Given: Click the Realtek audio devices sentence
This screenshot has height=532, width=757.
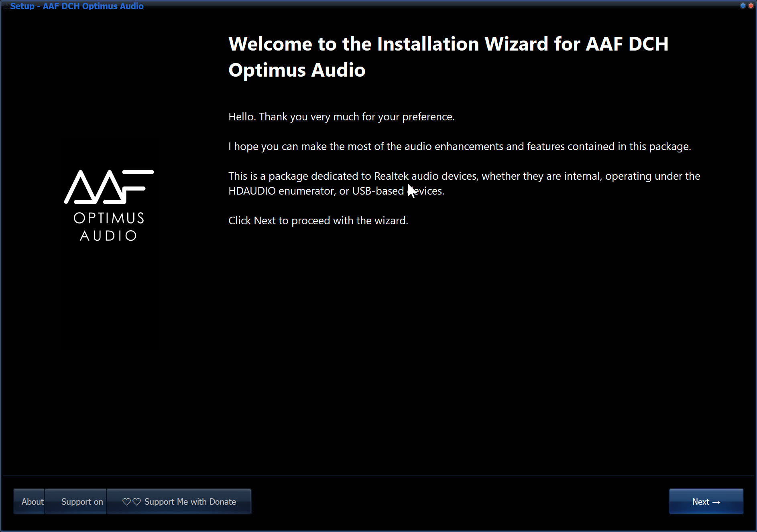Looking at the screenshot, I should 464,176.
